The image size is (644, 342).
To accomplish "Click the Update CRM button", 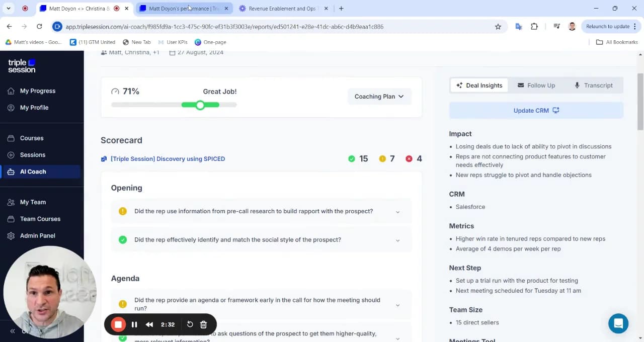I will click(536, 111).
